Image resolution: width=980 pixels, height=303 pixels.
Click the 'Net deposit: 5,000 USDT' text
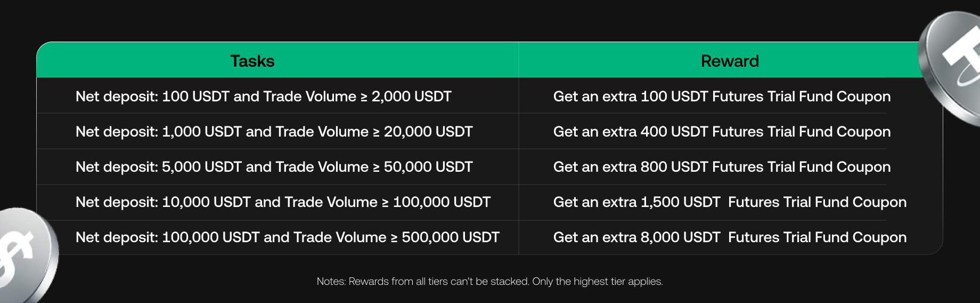pyautogui.click(x=159, y=167)
